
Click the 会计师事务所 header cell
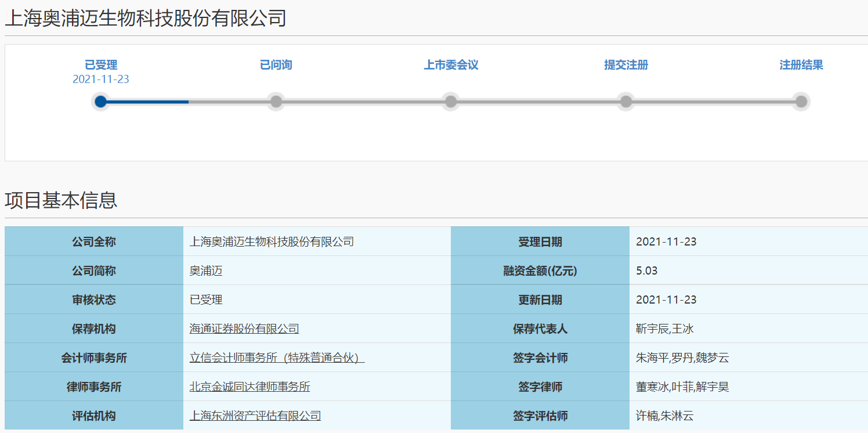94,358
